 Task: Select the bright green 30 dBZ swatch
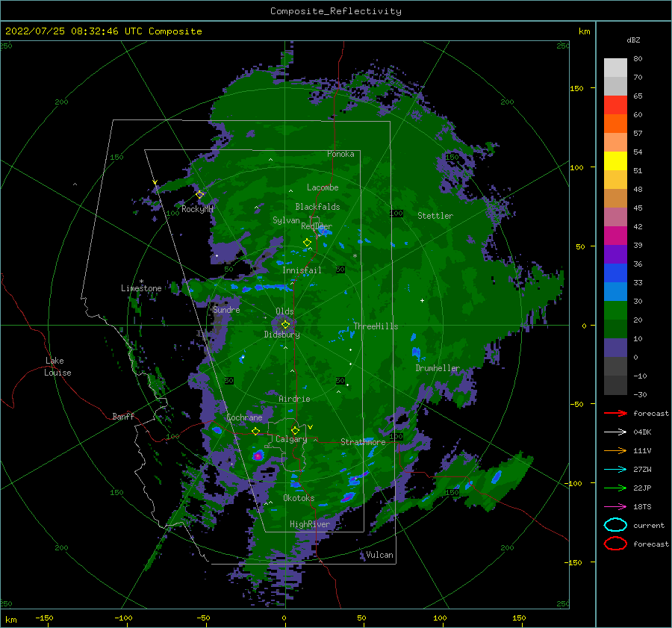[615, 310]
